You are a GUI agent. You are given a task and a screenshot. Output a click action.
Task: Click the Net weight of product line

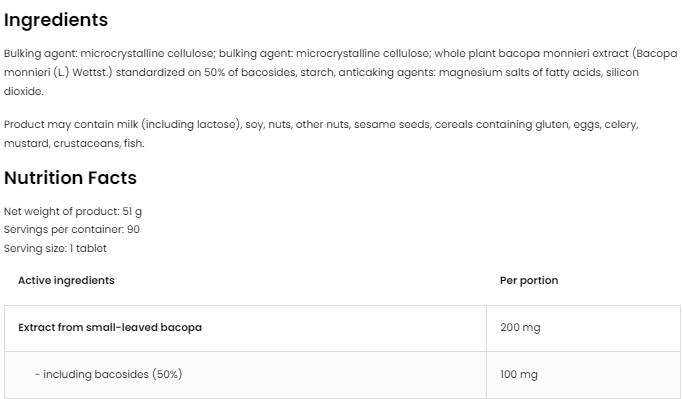pos(73,212)
